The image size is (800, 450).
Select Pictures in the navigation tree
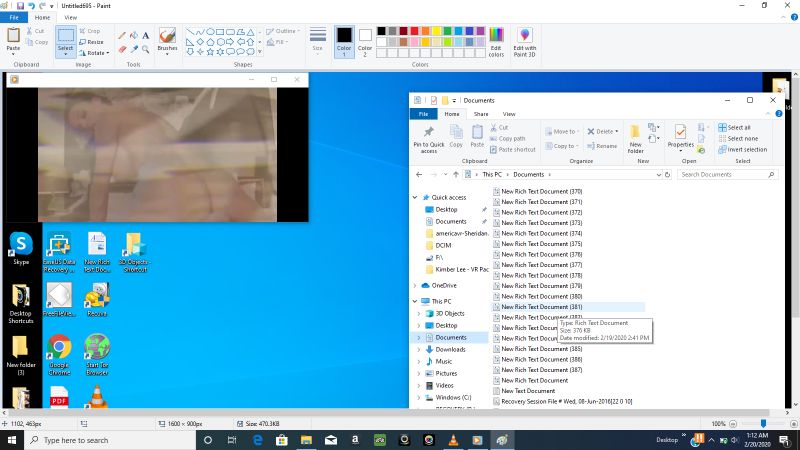(x=446, y=373)
